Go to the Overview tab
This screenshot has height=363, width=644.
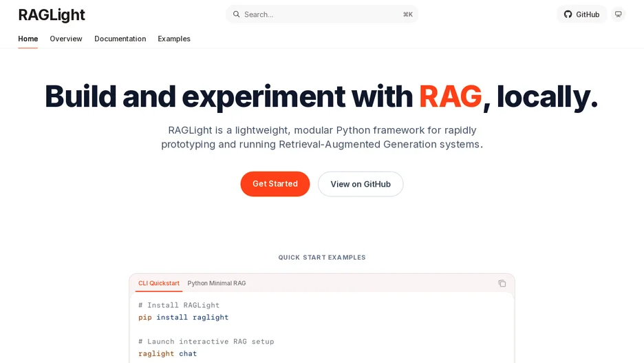click(x=66, y=39)
